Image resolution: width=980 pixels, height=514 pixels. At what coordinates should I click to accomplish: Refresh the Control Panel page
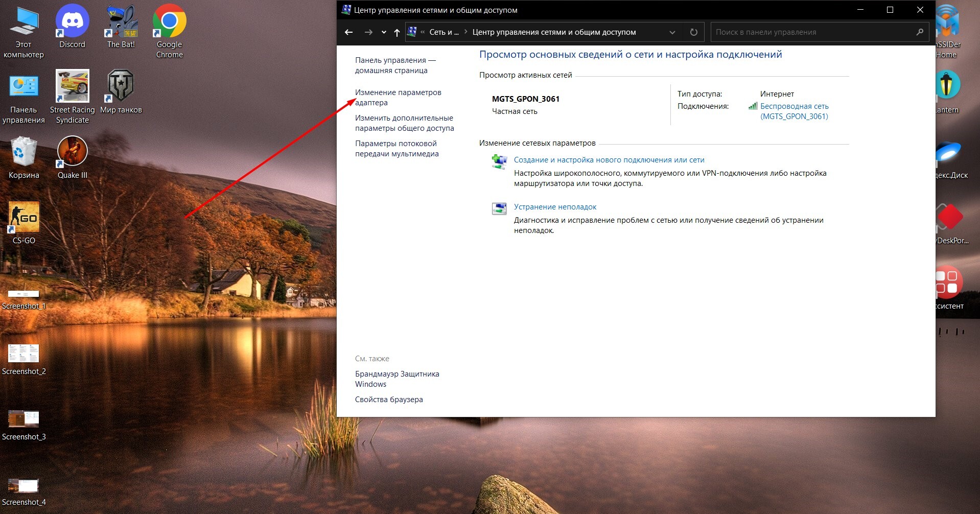693,32
